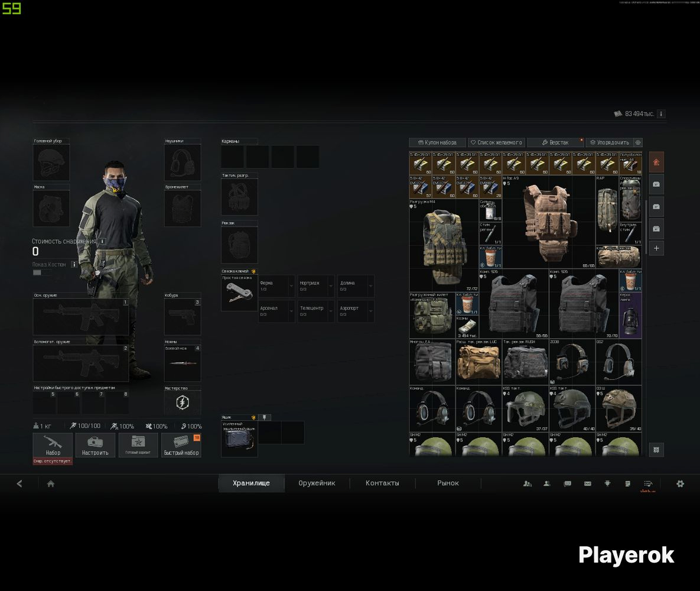Image resolution: width=700 pixels, height=591 pixels.
Task: Switch to the Оружейник tab
Action: (x=317, y=483)
